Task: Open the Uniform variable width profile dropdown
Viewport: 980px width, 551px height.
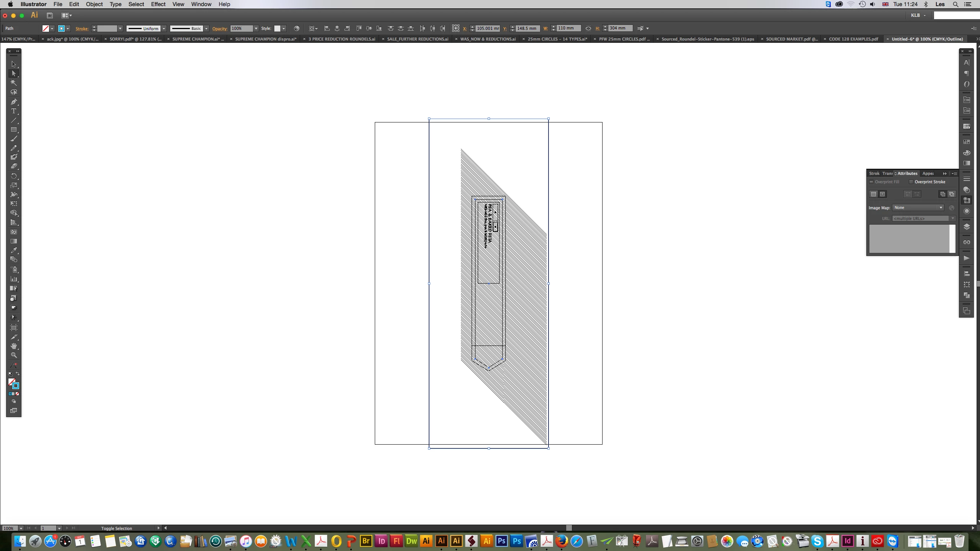Action: (164, 29)
